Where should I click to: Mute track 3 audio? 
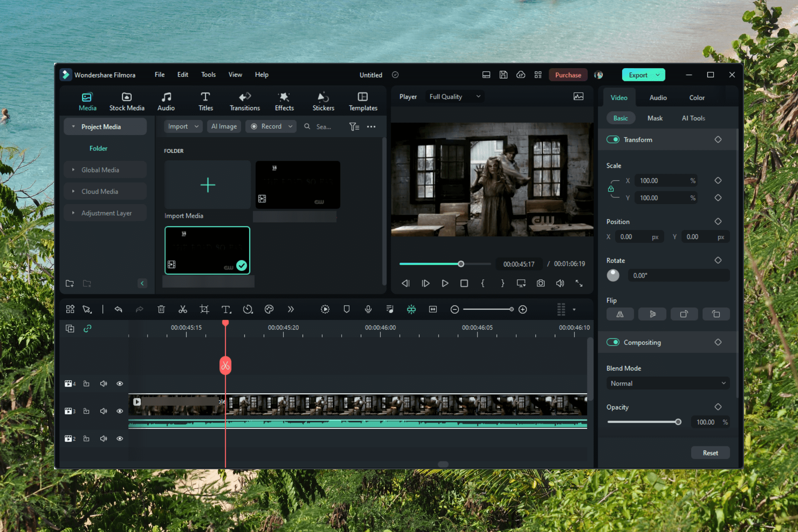point(103,411)
